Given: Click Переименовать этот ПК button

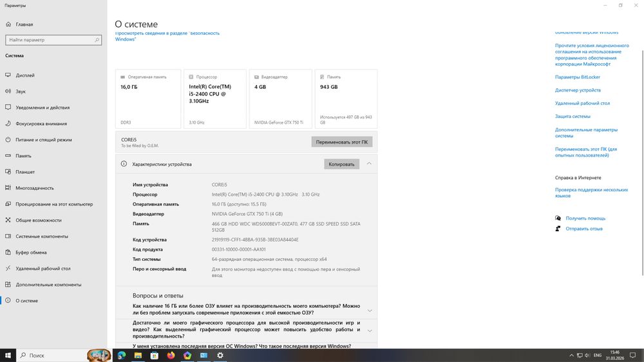Looking at the screenshot, I should tap(342, 142).
